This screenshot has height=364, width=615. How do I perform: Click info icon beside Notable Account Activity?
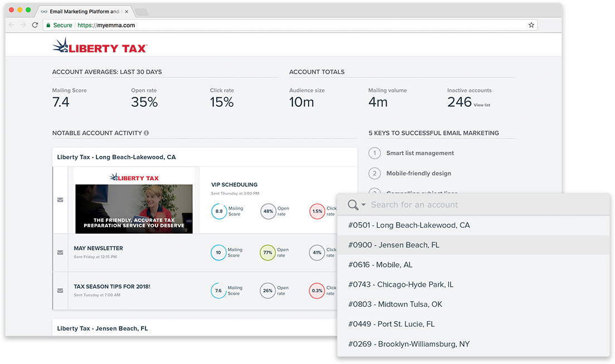[147, 133]
